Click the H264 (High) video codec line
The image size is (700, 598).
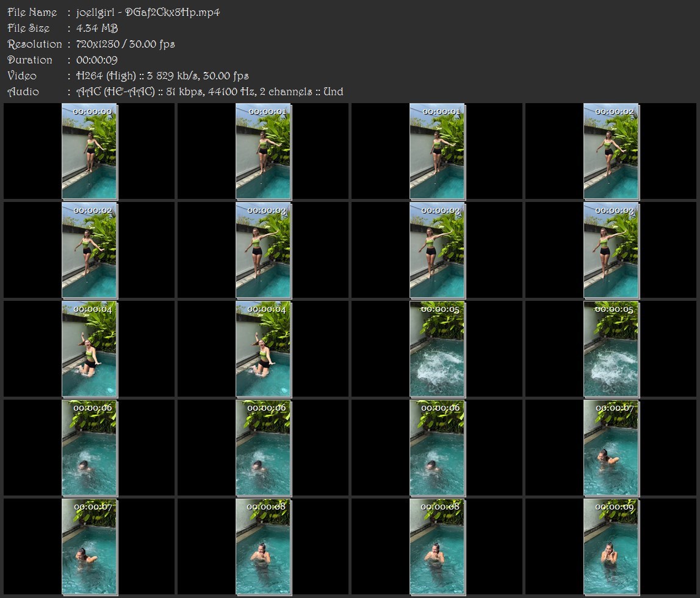click(162, 76)
